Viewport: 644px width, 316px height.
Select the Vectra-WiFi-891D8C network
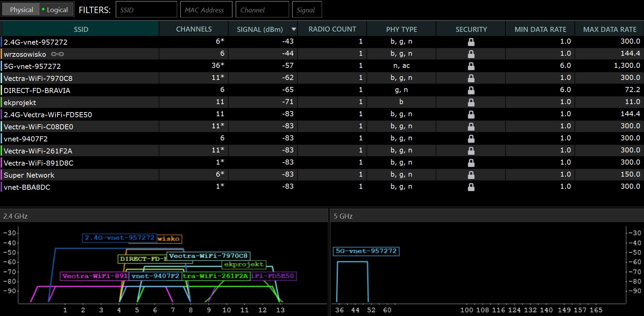[322, 163]
